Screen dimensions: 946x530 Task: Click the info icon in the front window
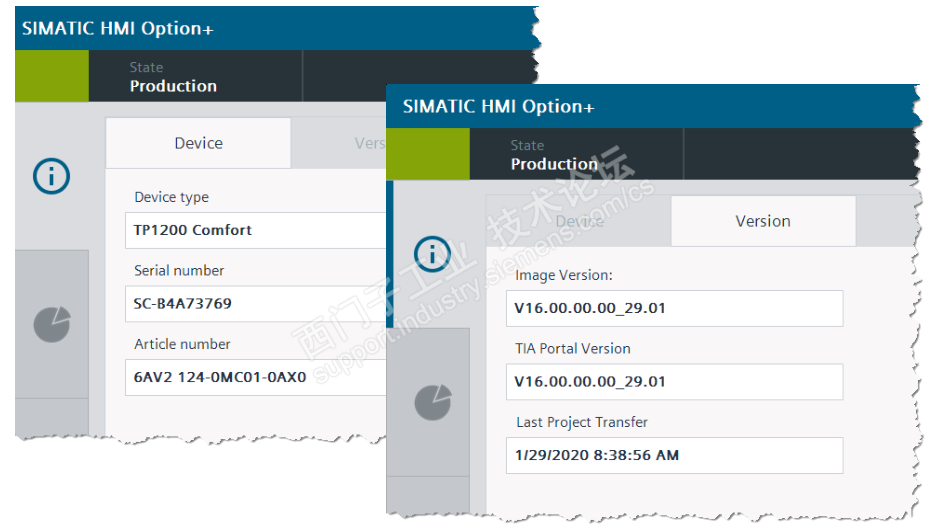point(432,254)
